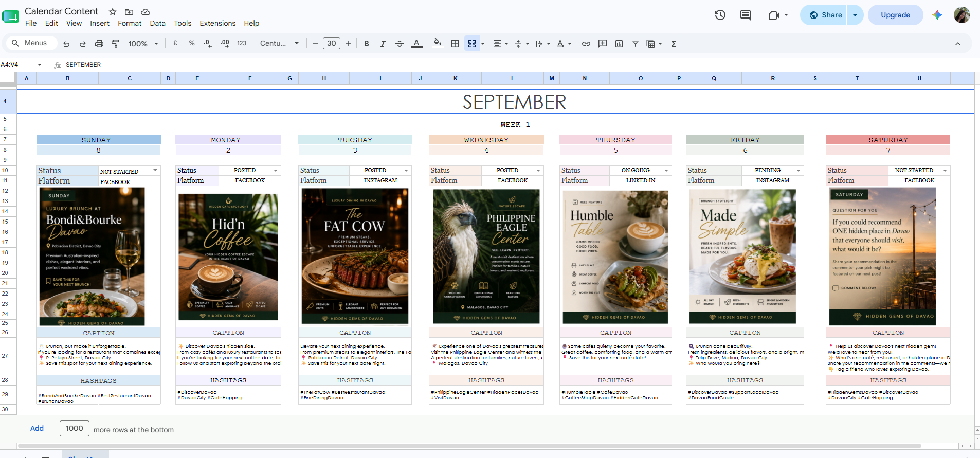
Task: Add a comment from the toolbar
Action: click(x=603, y=44)
